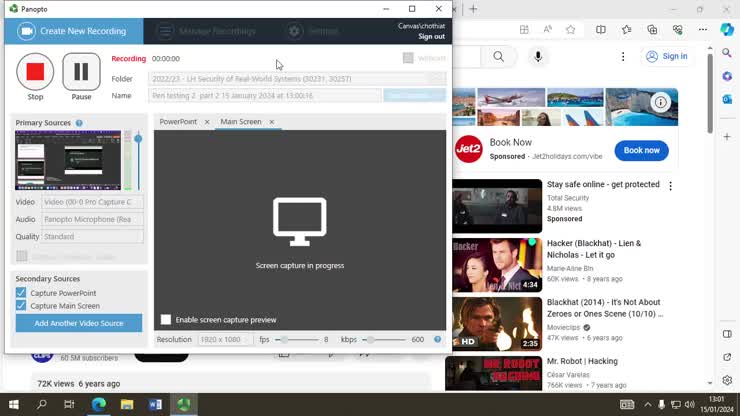Click Add Another Video Source button
Viewport: 740px width, 416px height.
tap(79, 323)
